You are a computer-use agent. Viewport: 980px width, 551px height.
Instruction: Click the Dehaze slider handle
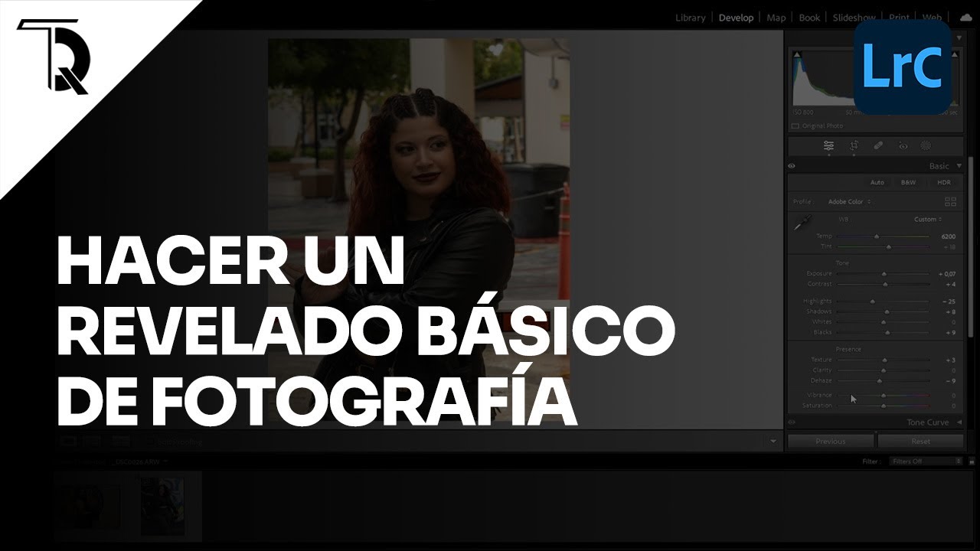879,380
